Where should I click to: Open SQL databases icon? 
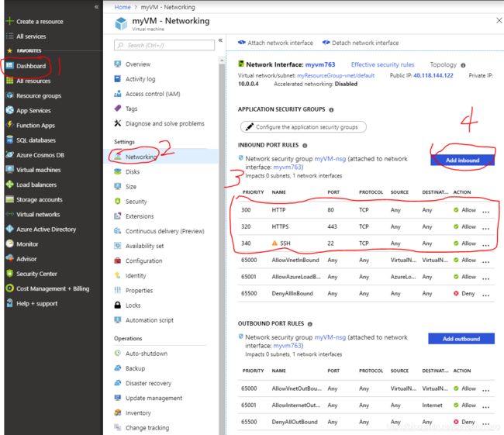click(x=9, y=140)
